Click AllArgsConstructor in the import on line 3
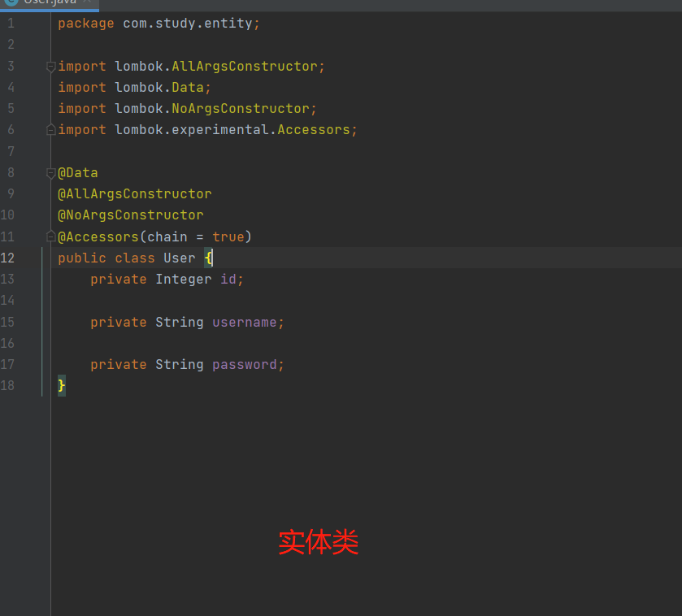Screen dimensions: 682x616 coord(245,67)
